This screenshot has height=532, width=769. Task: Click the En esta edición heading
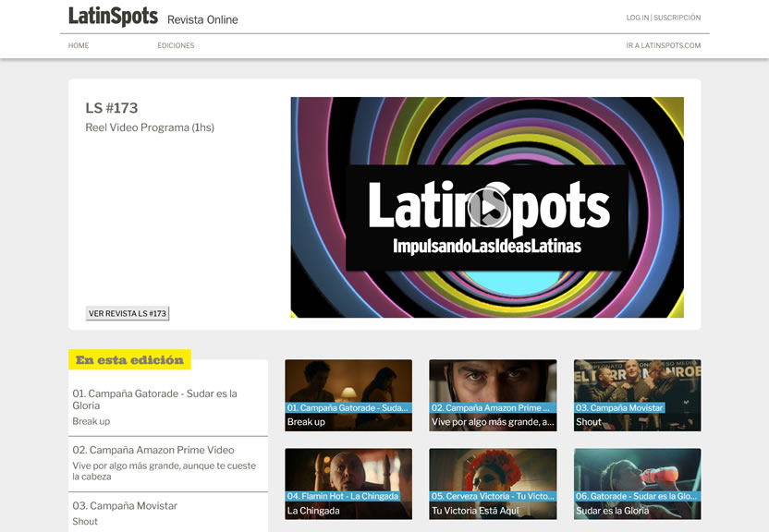point(129,359)
